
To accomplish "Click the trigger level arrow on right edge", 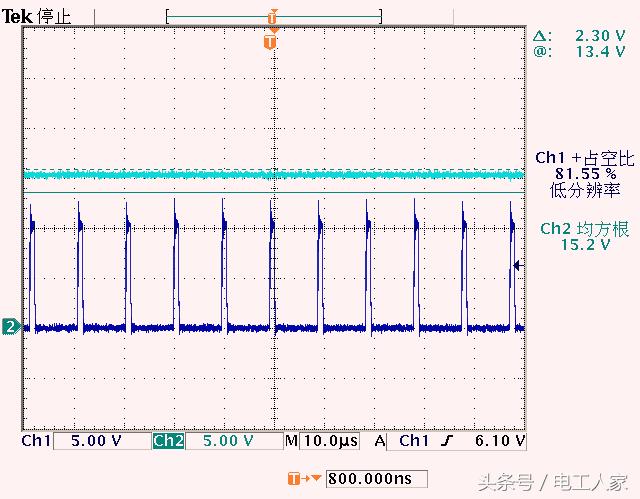I will (518, 266).
